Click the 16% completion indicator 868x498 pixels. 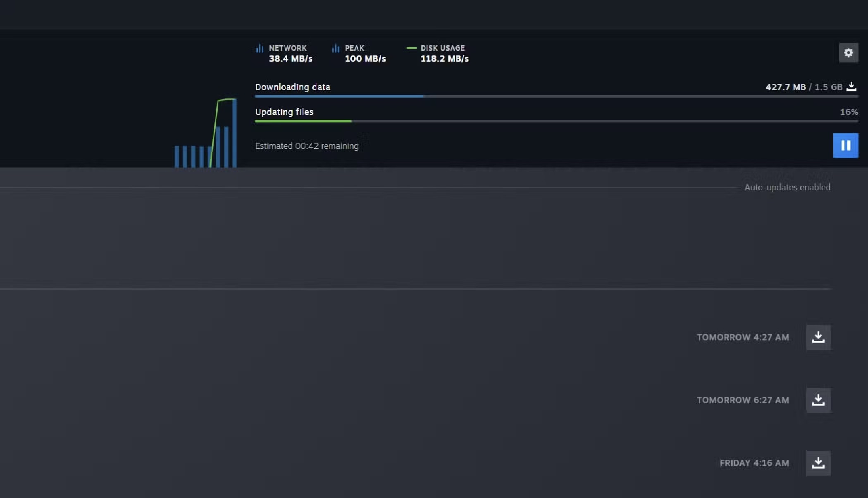pyautogui.click(x=849, y=112)
